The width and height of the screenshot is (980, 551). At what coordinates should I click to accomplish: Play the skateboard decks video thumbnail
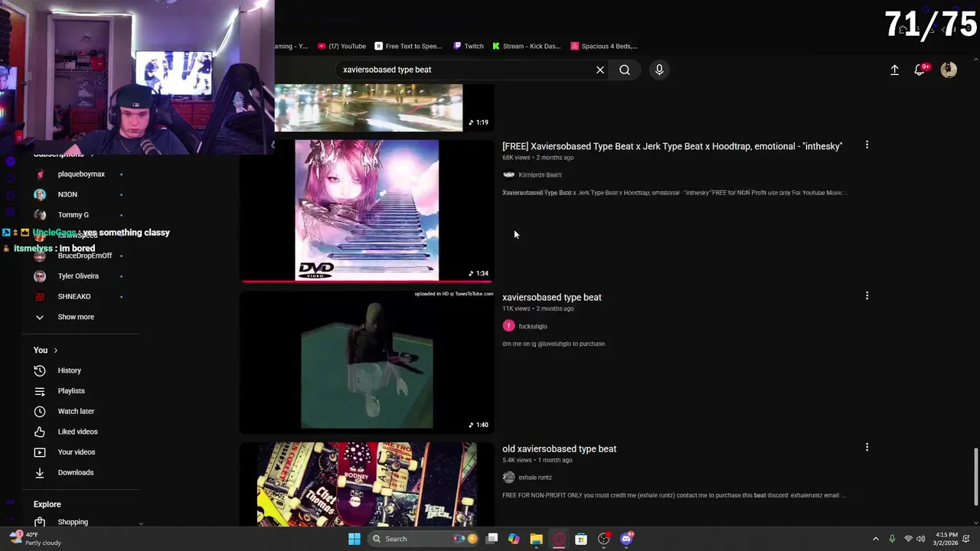tap(367, 484)
